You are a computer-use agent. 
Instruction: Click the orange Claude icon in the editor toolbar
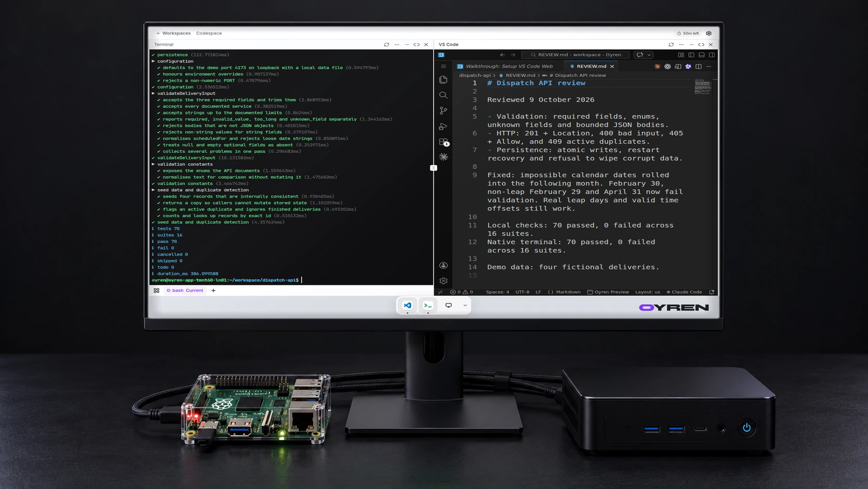(657, 67)
